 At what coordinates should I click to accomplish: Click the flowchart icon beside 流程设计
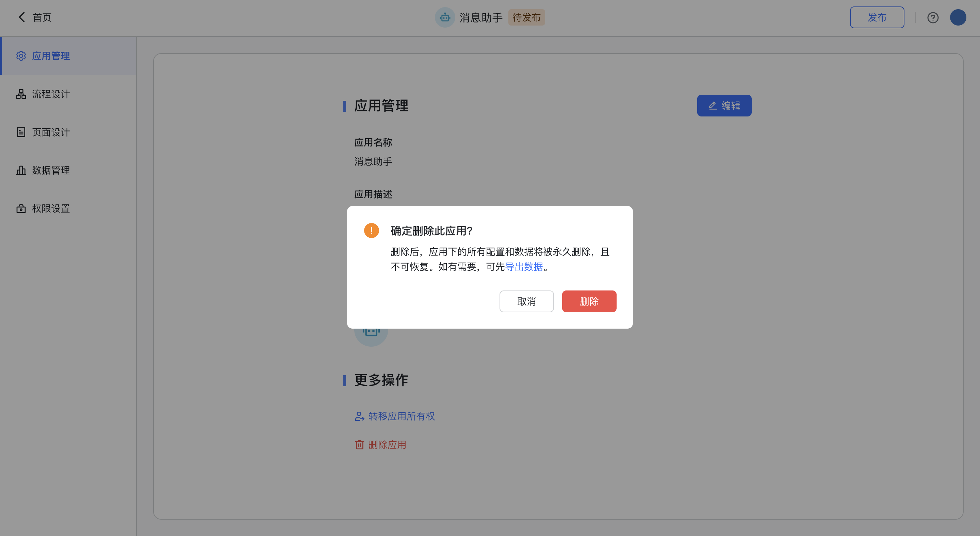point(21,94)
